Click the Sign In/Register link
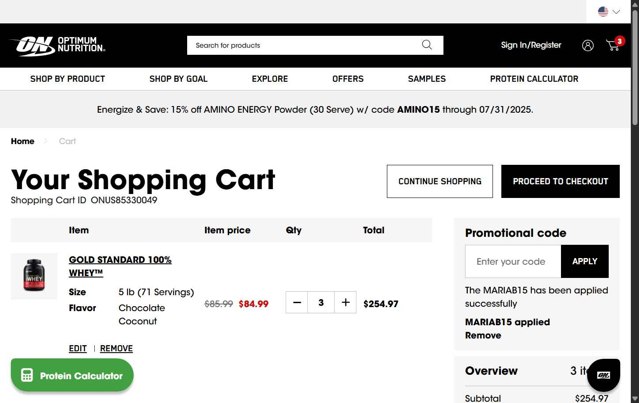The image size is (639, 403). point(531,45)
